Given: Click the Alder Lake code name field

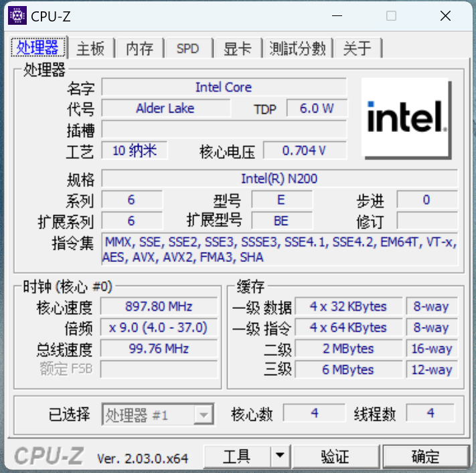Looking at the screenshot, I should click(166, 108).
